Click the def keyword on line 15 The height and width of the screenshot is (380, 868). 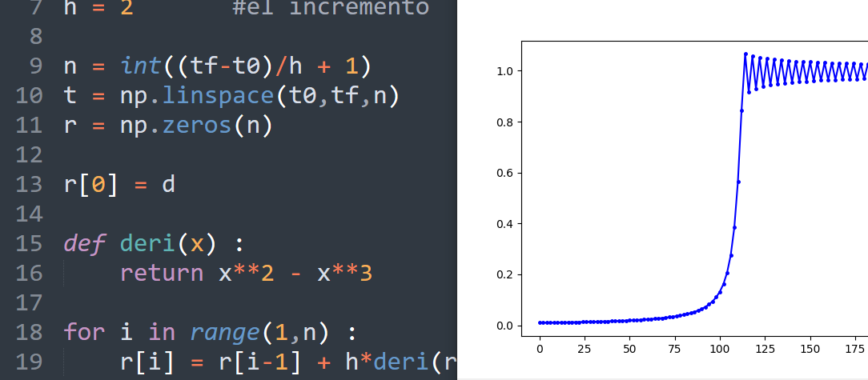click(84, 244)
